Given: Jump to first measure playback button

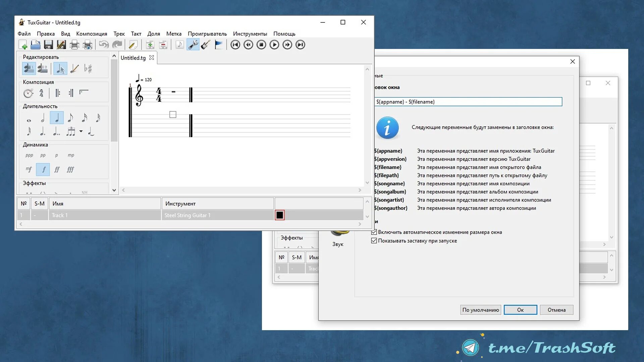Looking at the screenshot, I should pos(235,45).
